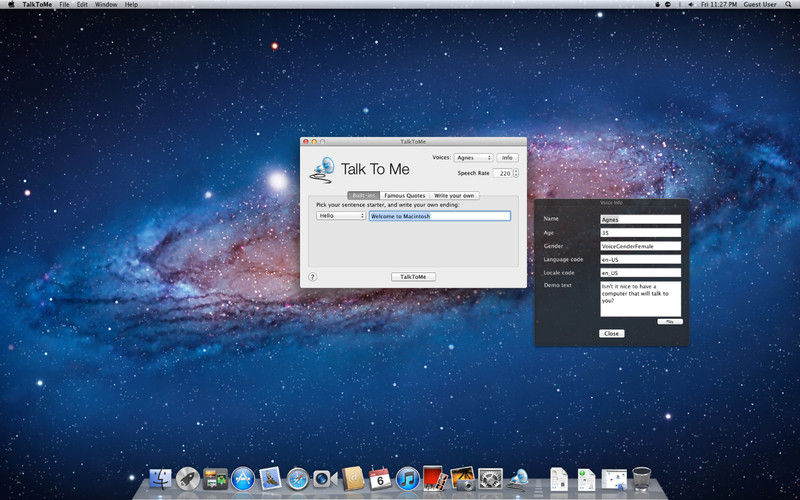Viewport: 800px width, 500px height.
Task: Open the Hello sentence starter dropdown
Action: tap(341, 216)
